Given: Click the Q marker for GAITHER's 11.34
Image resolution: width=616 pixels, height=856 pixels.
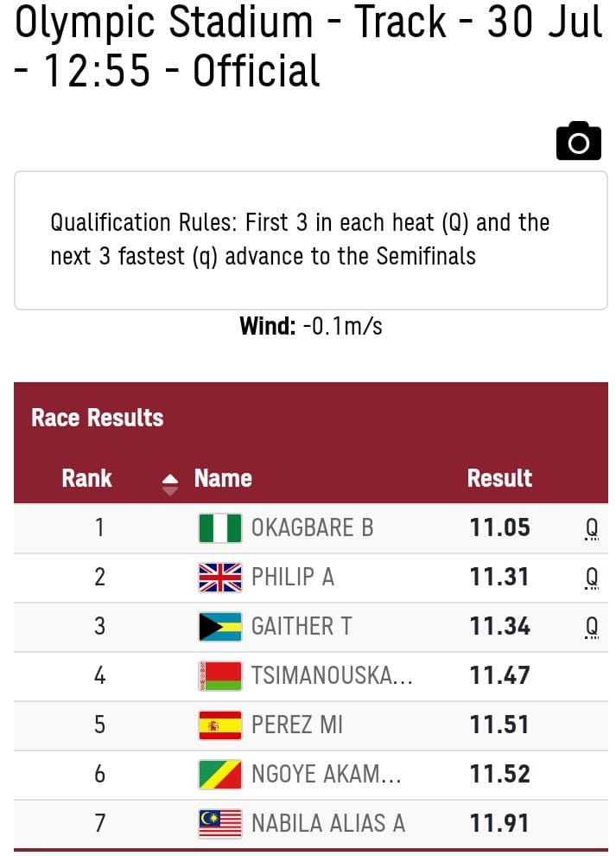Looking at the screenshot, I should [592, 627].
